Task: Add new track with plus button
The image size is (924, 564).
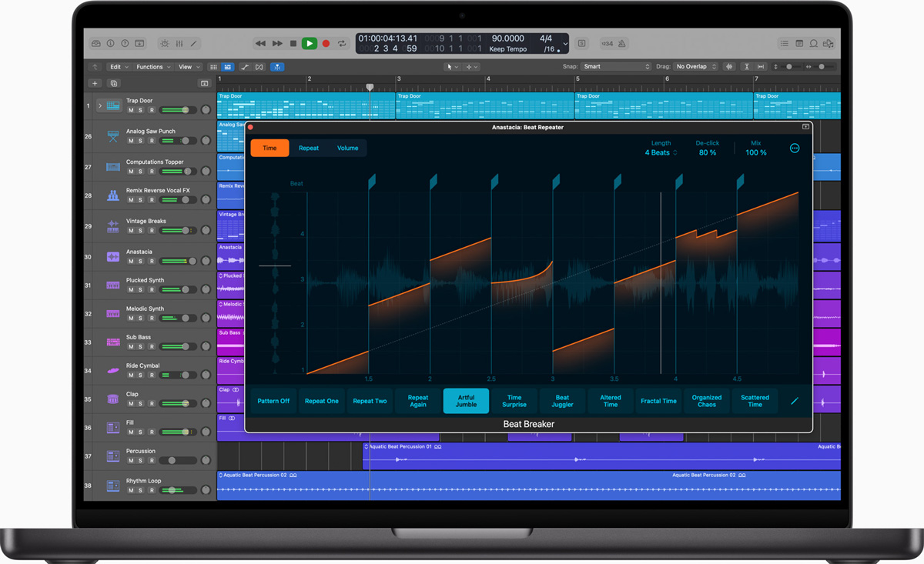Action: [x=95, y=83]
